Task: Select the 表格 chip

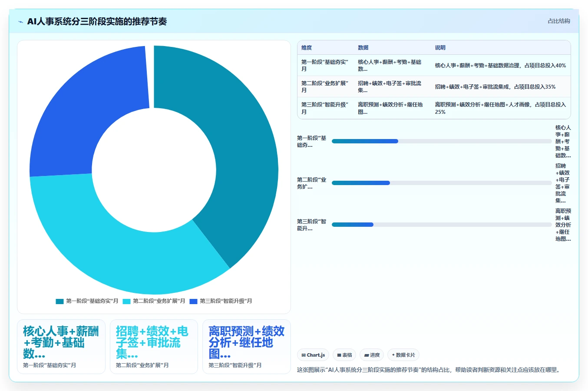Action: (x=344, y=355)
